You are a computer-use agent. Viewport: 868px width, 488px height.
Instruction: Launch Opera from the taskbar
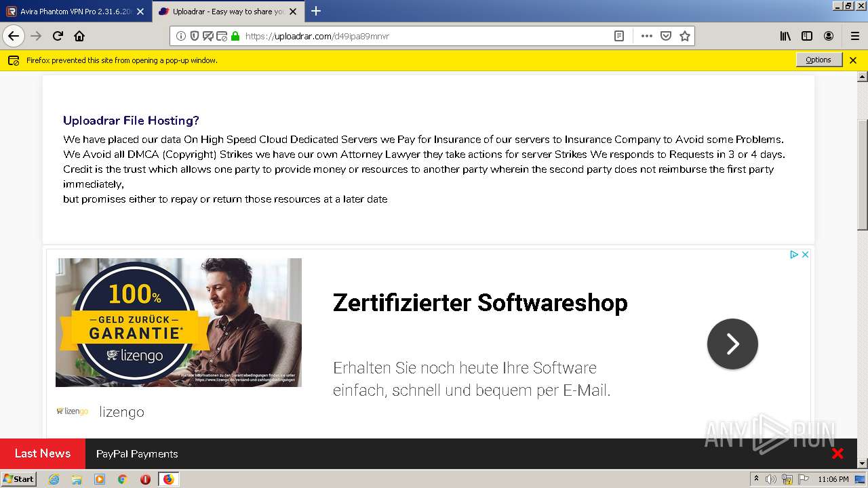(x=145, y=479)
